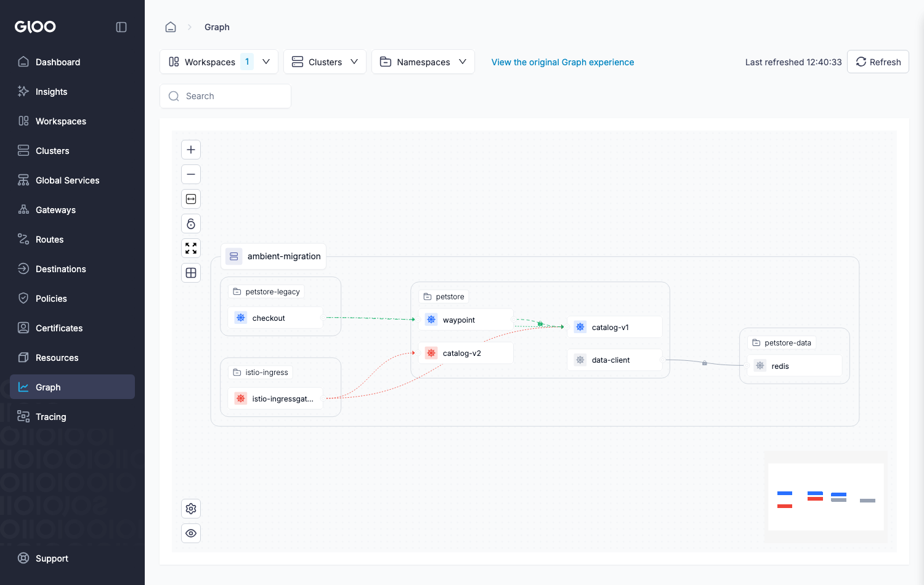Click the blue checkout service icon
Image resolution: width=924 pixels, height=585 pixels.
[x=241, y=318]
